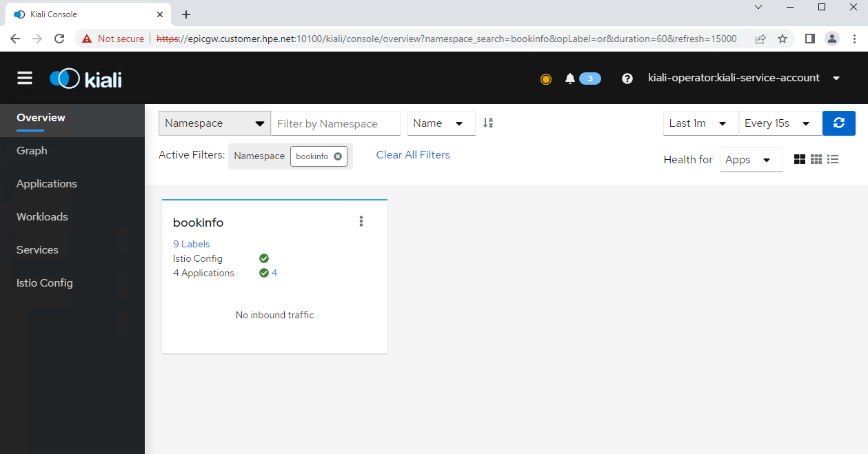This screenshot has width=868, height=454.
Task: Open the Namespace filter type dropdown
Action: (214, 123)
